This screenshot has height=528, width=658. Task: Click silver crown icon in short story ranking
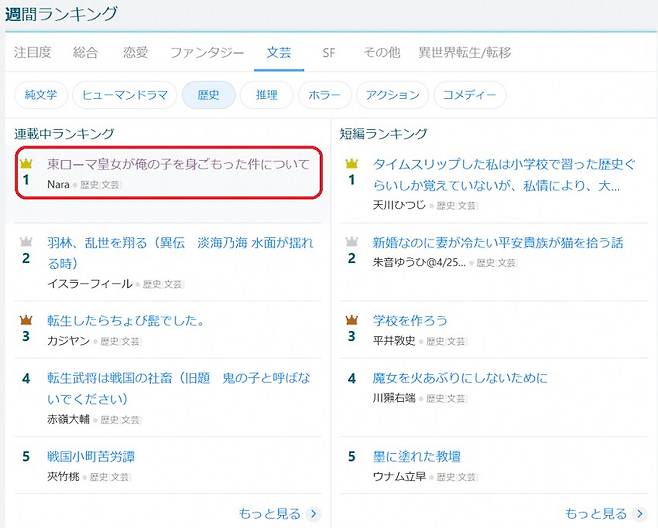click(351, 242)
